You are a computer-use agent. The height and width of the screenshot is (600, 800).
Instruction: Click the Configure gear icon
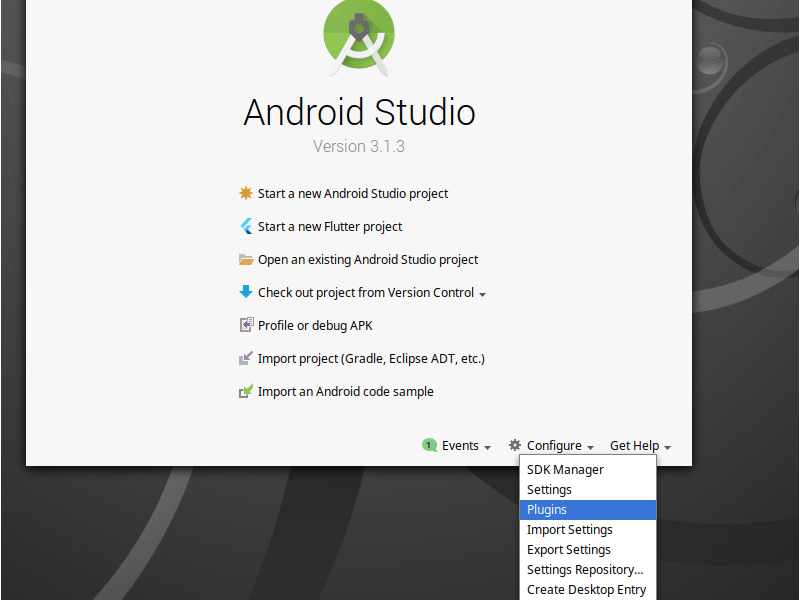(515, 445)
